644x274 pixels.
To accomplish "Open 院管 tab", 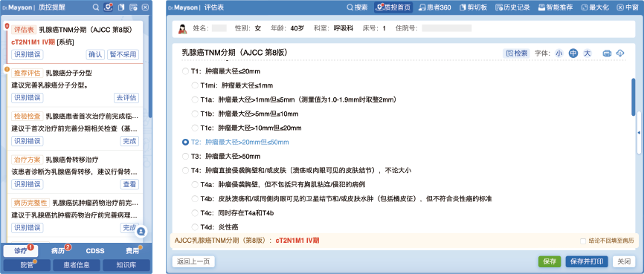I will pos(27,264).
